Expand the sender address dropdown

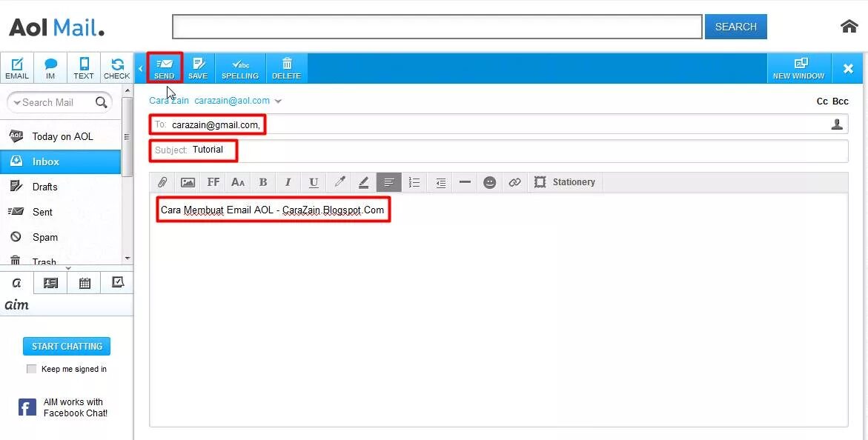pyautogui.click(x=278, y=101)
